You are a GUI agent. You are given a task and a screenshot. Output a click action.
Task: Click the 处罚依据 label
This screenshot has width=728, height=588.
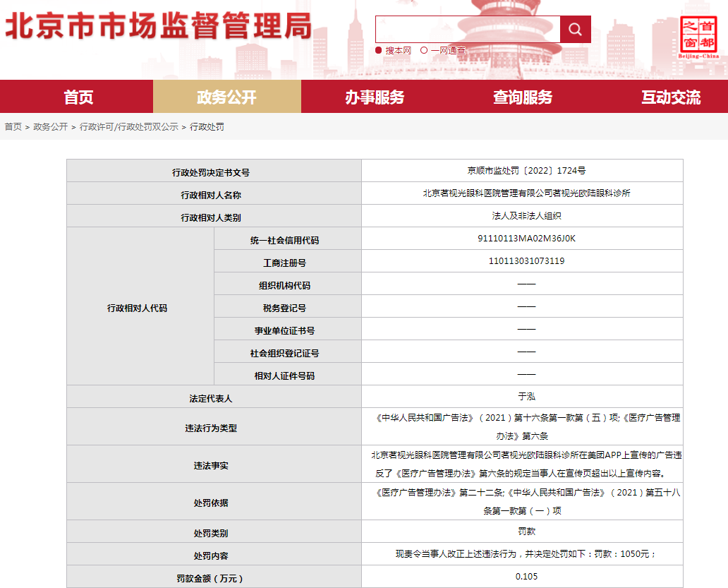(211, 503)
